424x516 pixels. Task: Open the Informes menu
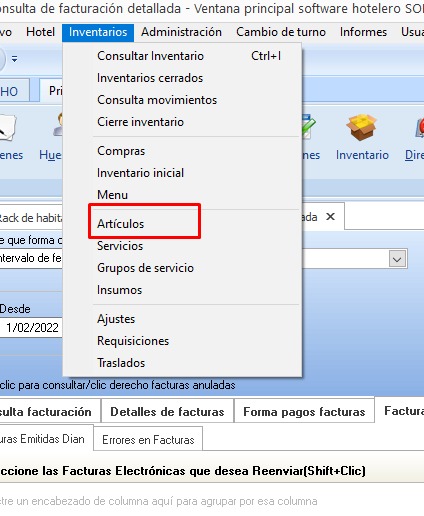[363, 32]
